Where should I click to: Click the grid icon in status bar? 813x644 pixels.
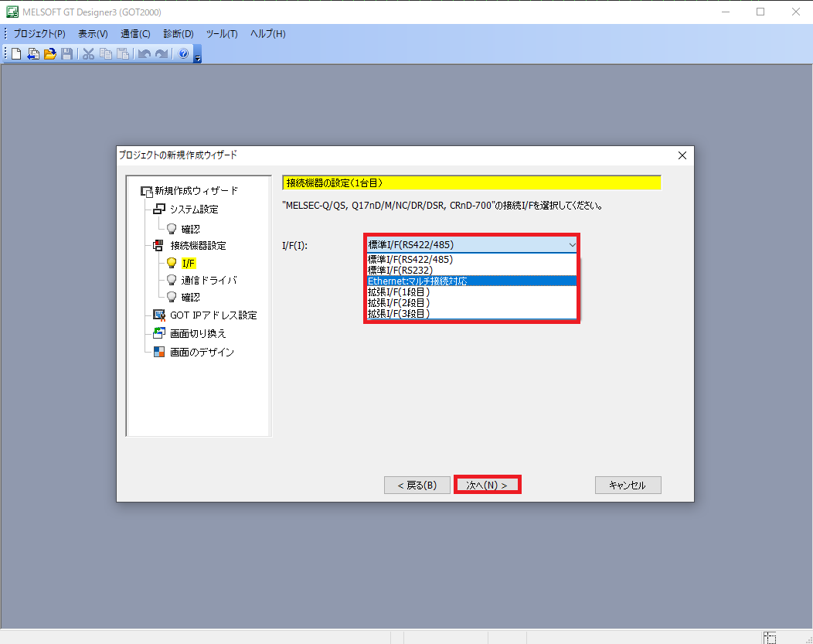[x=770, y=638]
